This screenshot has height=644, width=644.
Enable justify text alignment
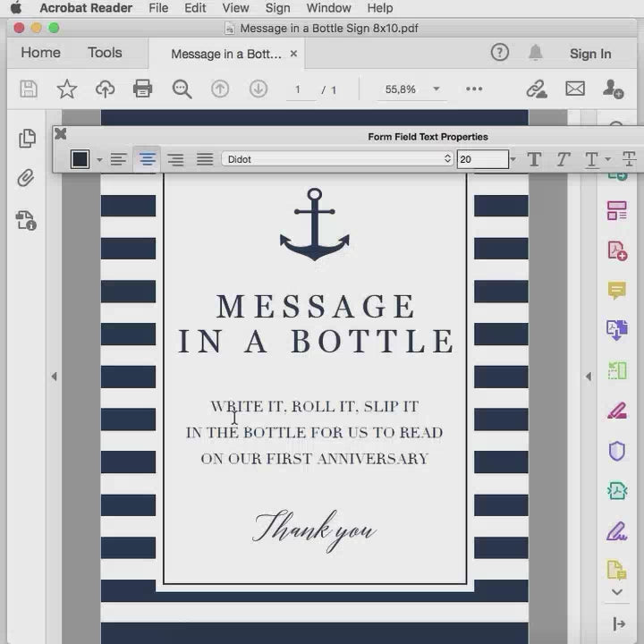pyautogui.click(x=205, y=159)
